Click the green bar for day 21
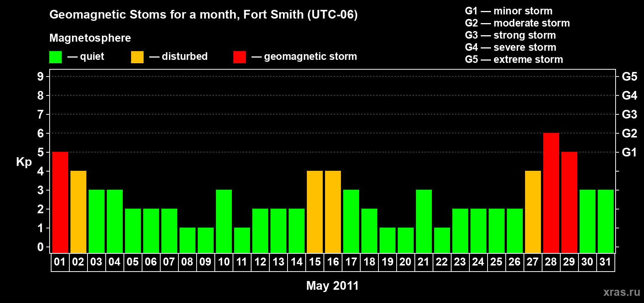The image size is (644, 303). coord(424,222)
